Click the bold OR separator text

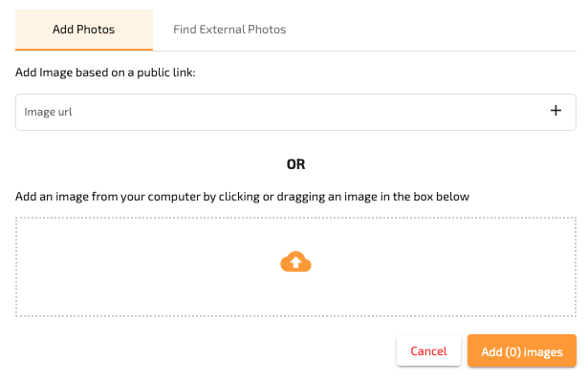295,164
